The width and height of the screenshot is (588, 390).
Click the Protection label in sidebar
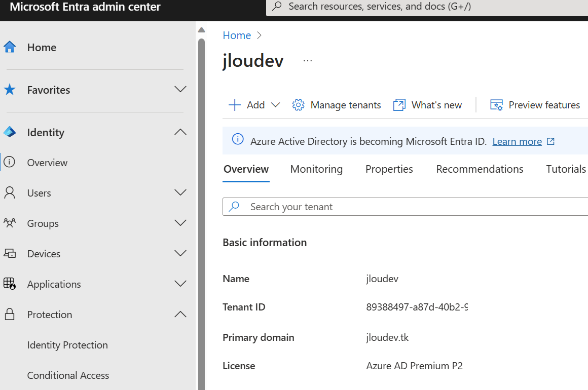pyautogui.click(x=50, y=315)
